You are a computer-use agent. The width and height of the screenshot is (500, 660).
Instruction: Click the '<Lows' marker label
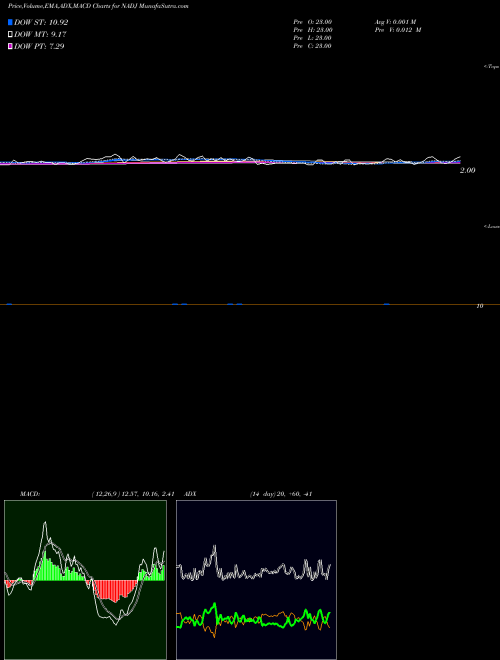pyautogui.click(x=492, y=226)
